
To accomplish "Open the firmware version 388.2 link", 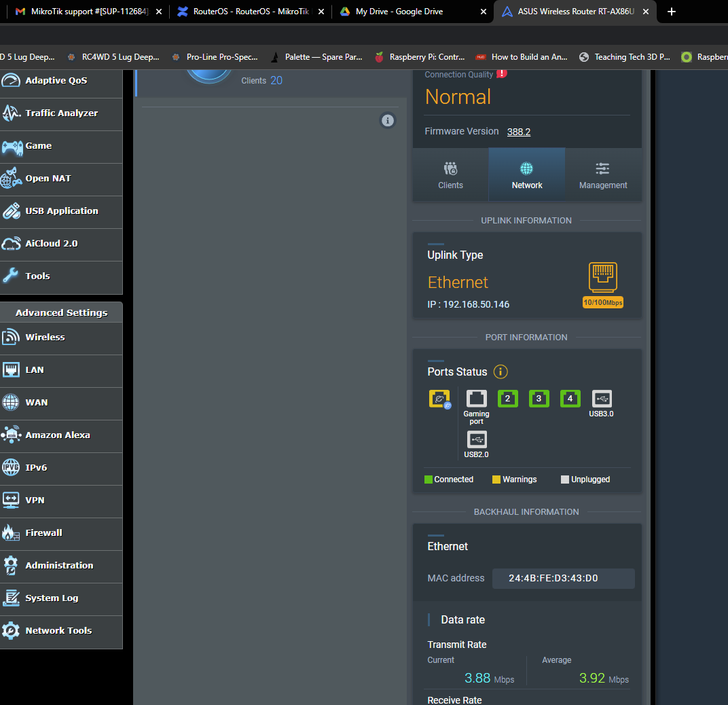I will [x=519, y=132].
